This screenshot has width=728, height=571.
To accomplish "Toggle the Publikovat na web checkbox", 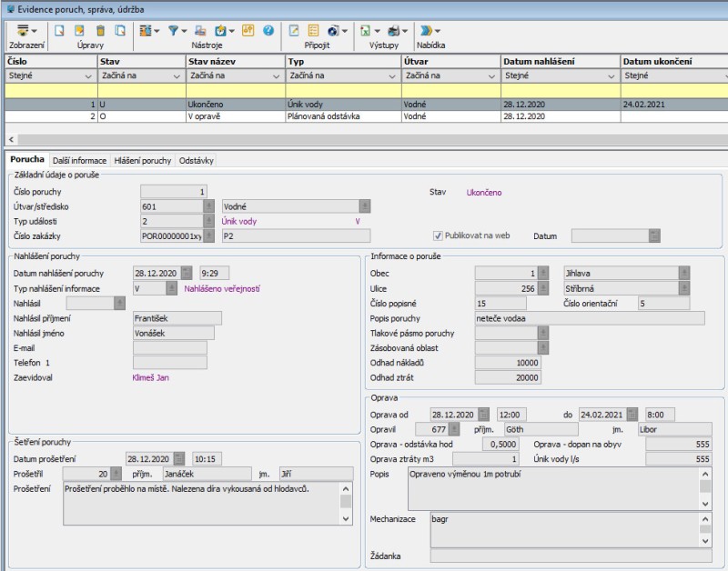I will click(x=438, y=235).
